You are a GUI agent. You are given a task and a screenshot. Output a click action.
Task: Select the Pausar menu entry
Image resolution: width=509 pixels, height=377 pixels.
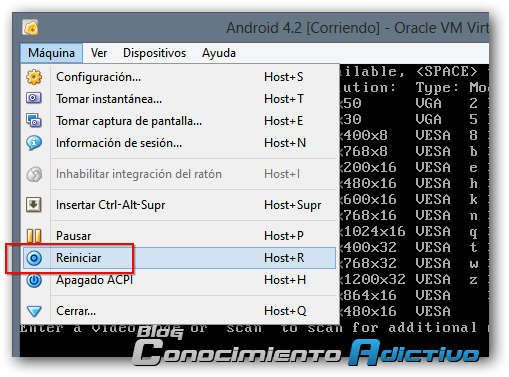click(x=179, y=236)
